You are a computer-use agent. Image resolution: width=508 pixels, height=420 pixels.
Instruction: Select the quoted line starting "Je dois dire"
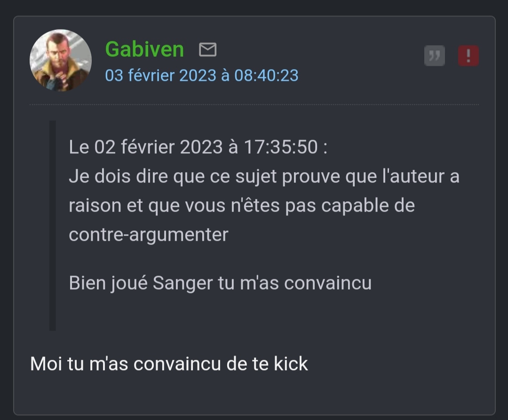264,176
